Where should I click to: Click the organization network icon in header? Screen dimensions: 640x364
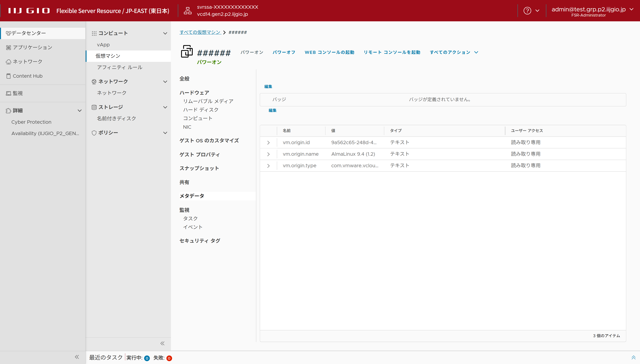tap(188, 11)
